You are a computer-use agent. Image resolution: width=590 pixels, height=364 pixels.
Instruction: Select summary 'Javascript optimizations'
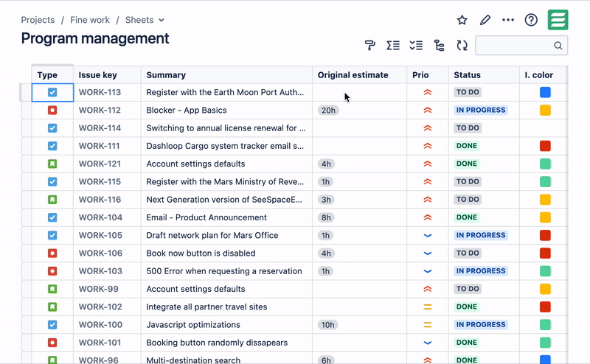(x=193, y=324)
